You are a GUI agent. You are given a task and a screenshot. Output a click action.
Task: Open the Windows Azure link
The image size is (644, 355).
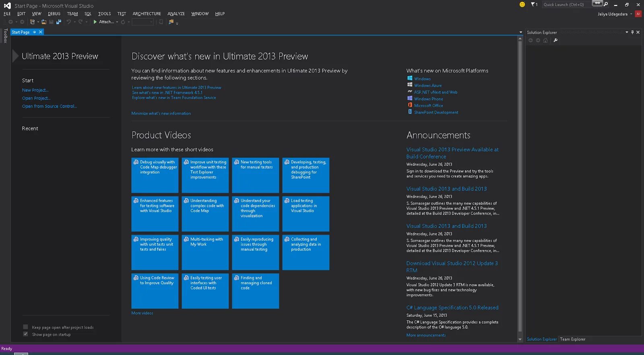coord(428,85)
